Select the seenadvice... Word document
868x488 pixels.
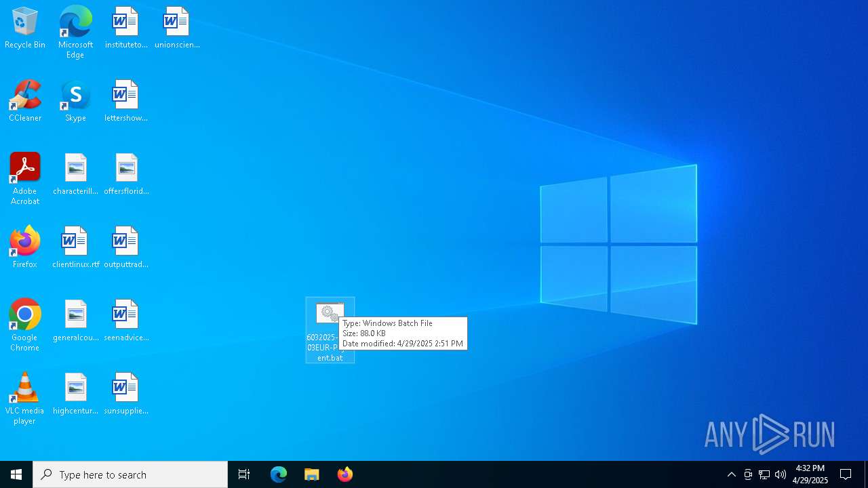click(x=126, y=321)
